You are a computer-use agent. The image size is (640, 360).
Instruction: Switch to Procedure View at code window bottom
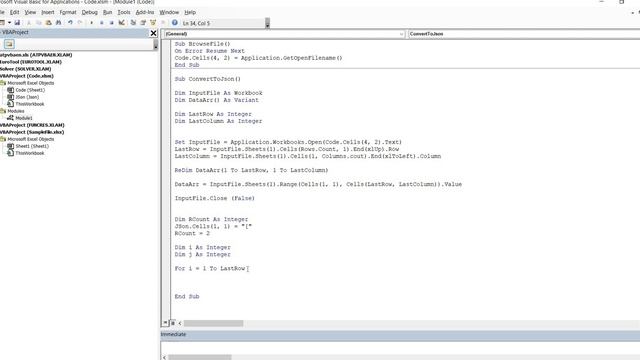pyautogui.click(x=165, y=323)
